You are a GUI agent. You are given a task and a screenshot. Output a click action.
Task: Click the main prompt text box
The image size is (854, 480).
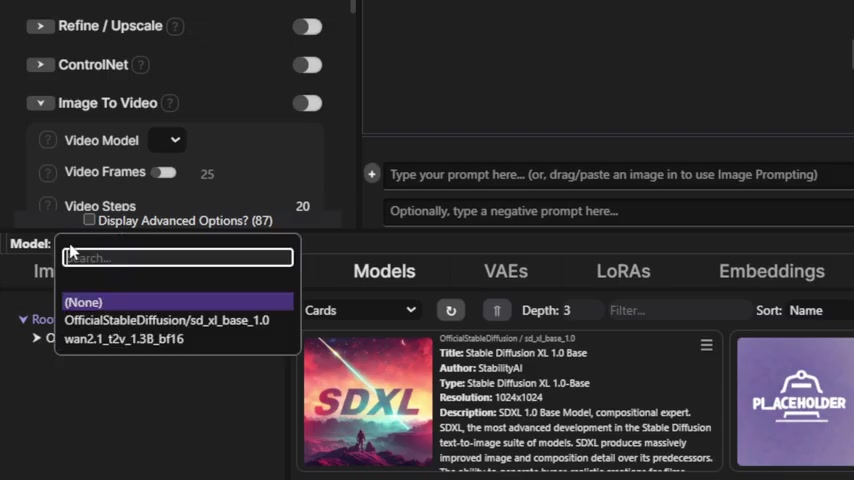[x=619, y=175]
